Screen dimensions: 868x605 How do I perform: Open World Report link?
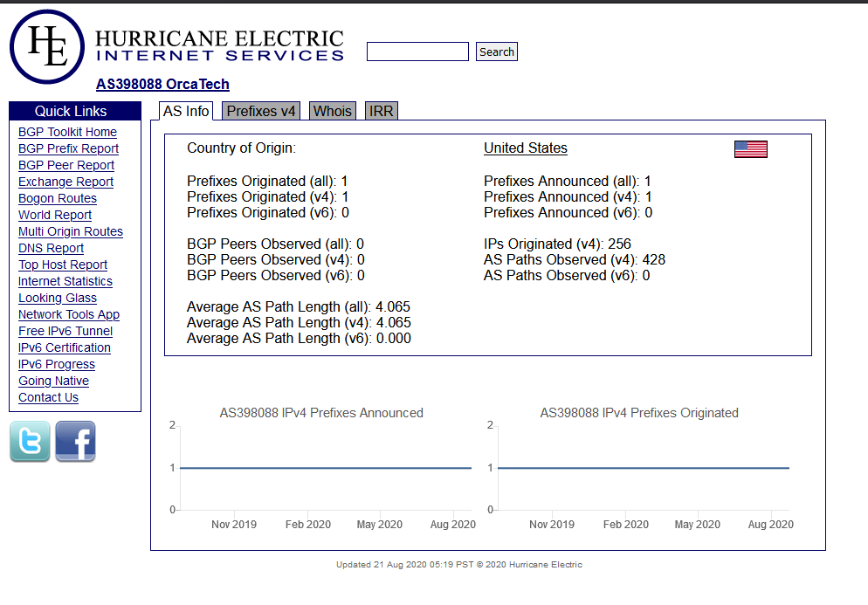(x=55, y=215)
